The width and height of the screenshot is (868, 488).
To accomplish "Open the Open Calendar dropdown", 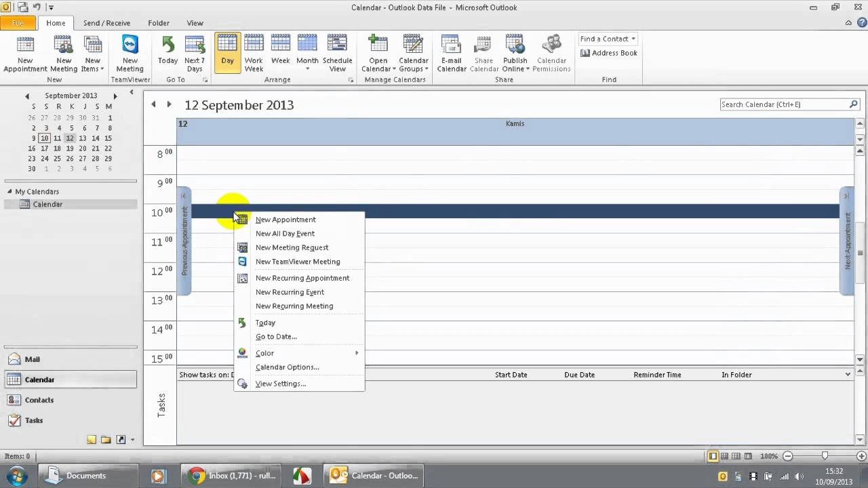I will coord(378,54).
